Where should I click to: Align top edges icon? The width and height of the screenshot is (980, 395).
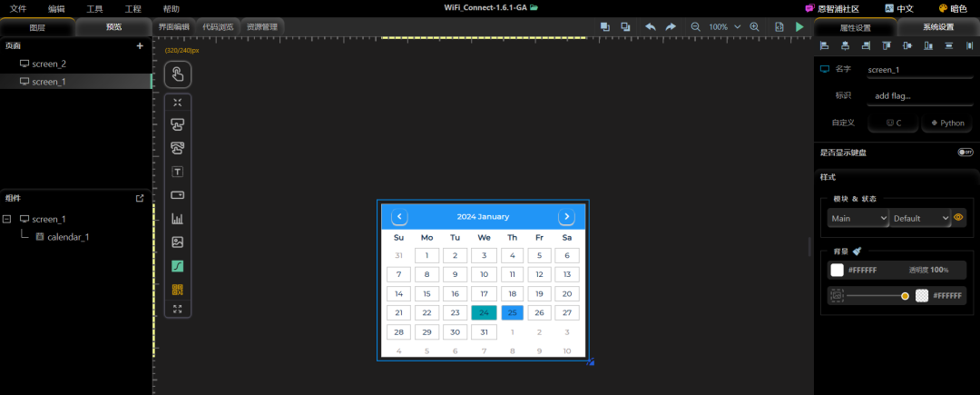point(887,45)
